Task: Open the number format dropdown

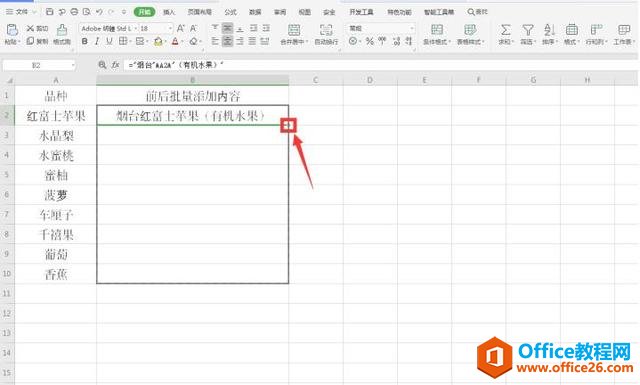Action: tap(381, 28)
